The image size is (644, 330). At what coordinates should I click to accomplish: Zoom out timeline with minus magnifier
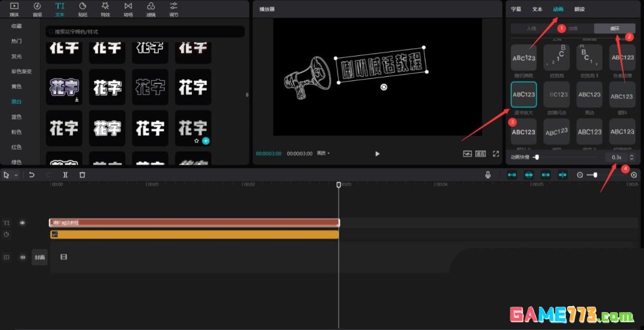pyautogui.click(x=580, y=175)
